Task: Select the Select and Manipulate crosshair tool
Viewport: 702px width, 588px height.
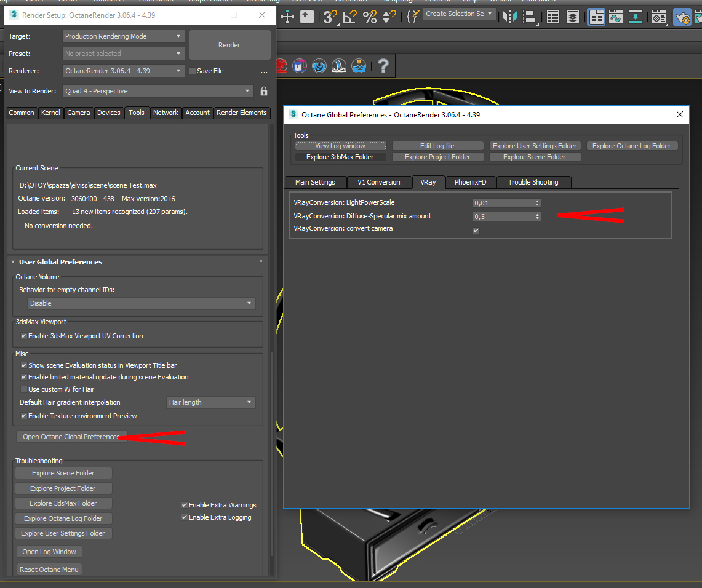Action: click(287, 17)
